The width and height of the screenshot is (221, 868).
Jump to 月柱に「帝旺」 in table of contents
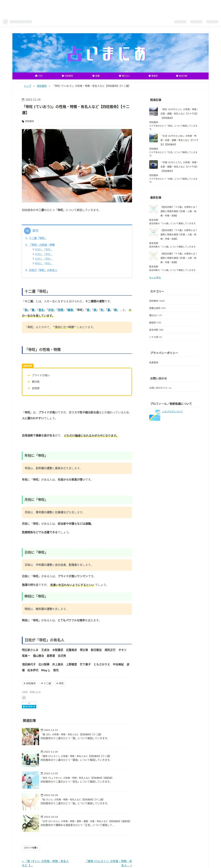pos(43,254)
